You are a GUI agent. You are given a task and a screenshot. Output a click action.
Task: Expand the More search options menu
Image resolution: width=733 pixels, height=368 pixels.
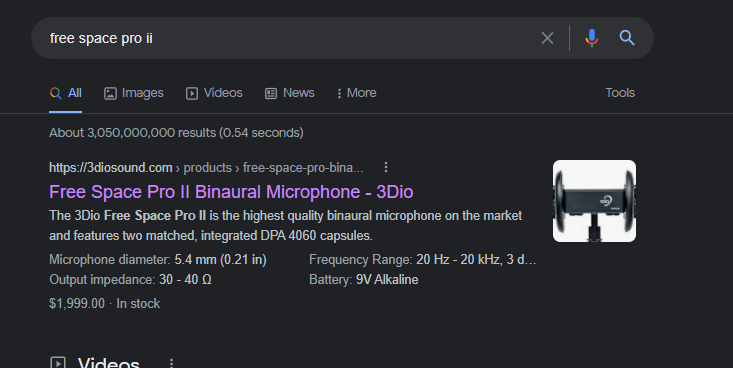coord(357,93)
